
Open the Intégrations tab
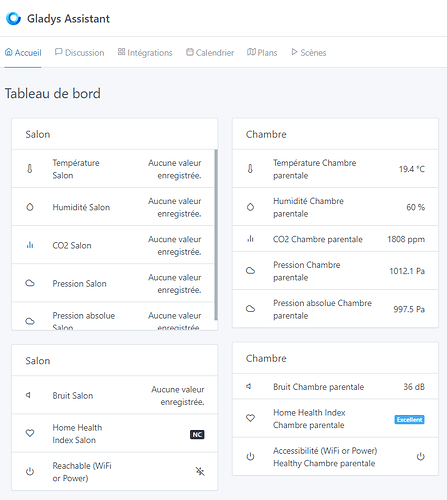(145, 53)
